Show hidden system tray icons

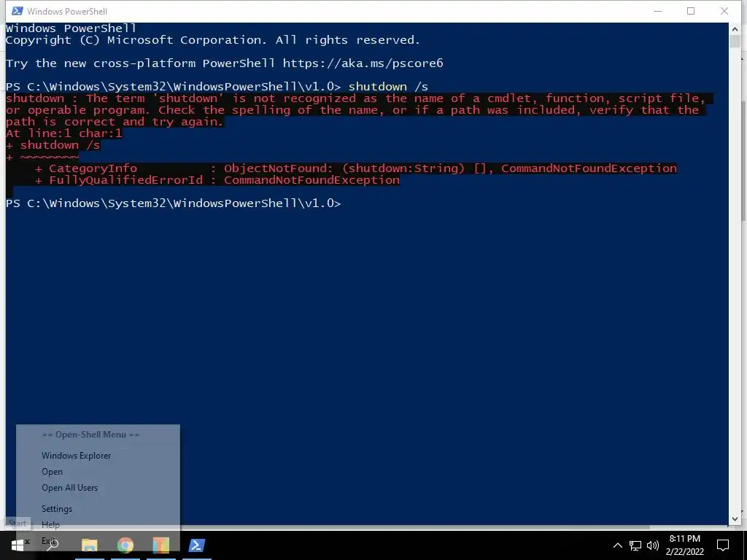coord(617,545)
